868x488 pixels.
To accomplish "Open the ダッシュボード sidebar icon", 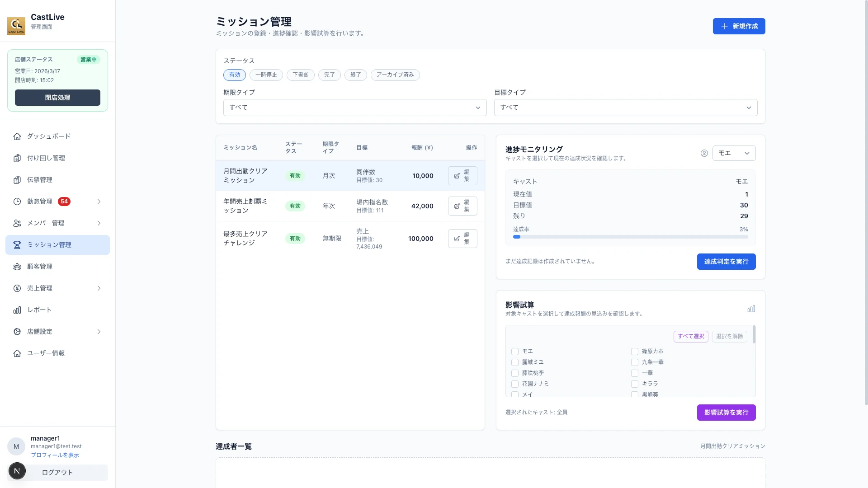I will tap(17, 136).
